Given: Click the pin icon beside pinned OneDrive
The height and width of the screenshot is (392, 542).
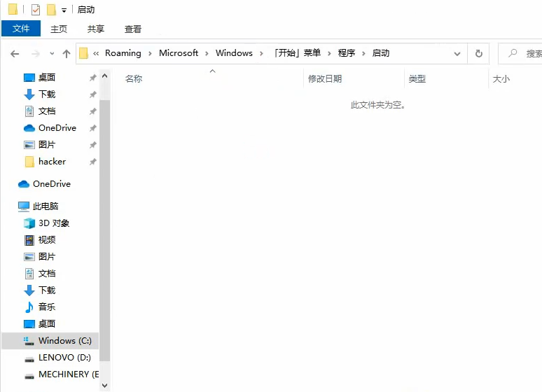Looking at the screenshot, I should coord(92,128).
